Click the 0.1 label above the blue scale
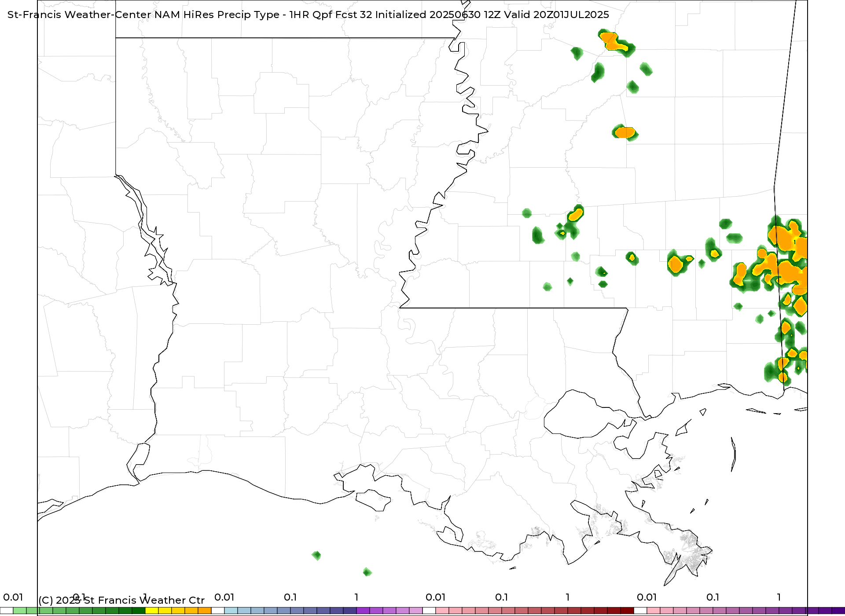This screenshot has width=845, height=616. pos(290,598)
